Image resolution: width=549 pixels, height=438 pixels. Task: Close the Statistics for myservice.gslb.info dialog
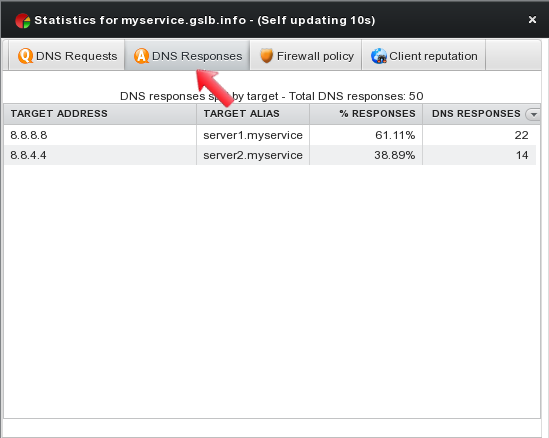(532, 20)
